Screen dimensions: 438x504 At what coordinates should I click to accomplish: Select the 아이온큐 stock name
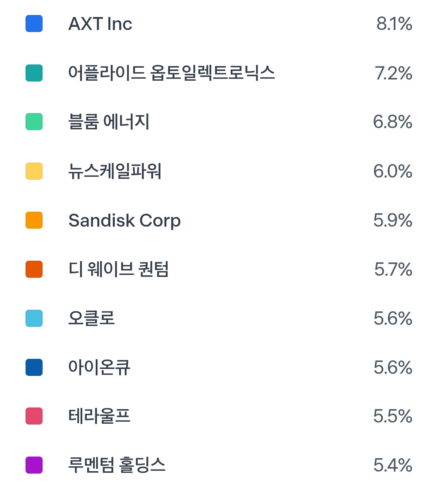click(x=99, y=367)
